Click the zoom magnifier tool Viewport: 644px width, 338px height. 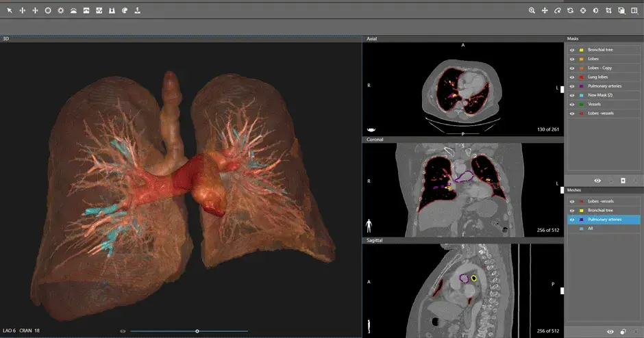(x=532, y=11)
